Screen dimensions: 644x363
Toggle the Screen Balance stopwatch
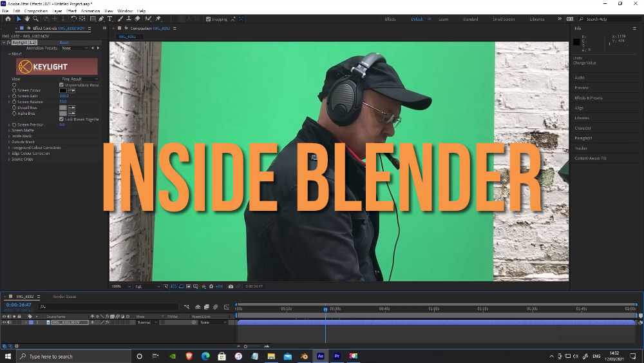14,102
